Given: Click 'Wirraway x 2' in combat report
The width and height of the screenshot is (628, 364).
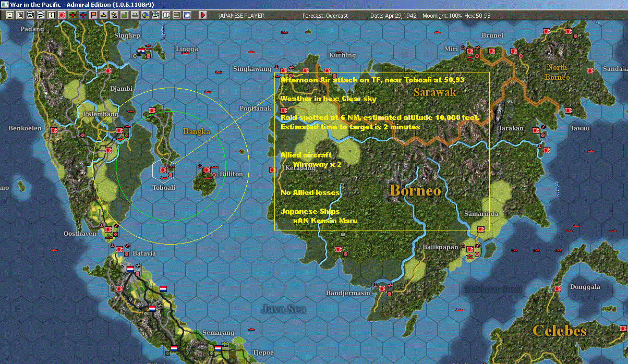Looking at the screenshot, I should (317, 164).
